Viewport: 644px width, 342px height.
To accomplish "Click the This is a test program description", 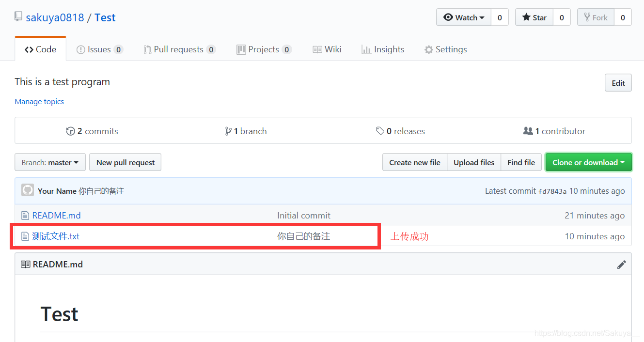I will tap(63, 82).
